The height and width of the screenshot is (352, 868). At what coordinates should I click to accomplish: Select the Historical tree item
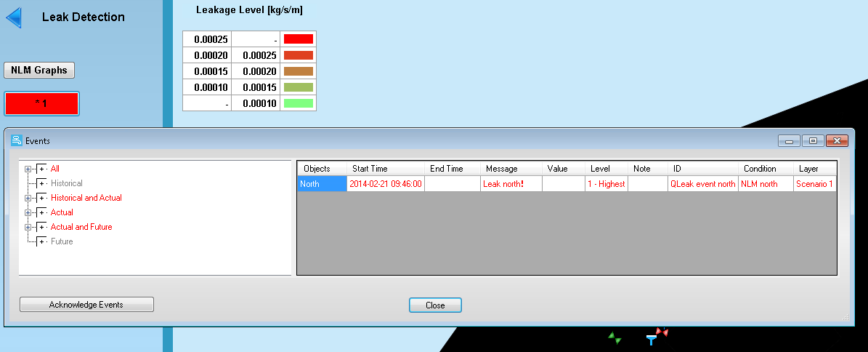pos(66,183)
